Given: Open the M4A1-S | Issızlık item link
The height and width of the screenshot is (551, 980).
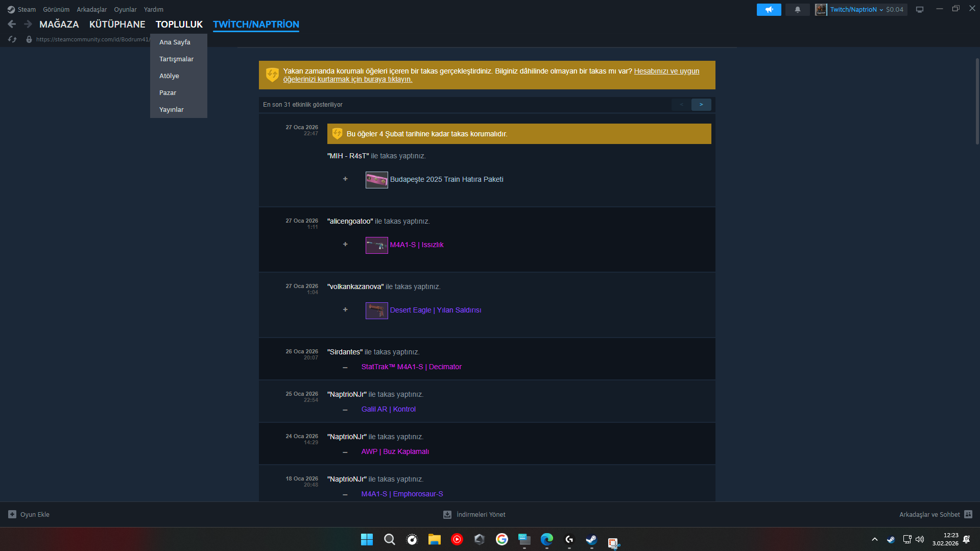Looking at the screenshot, I should (x=417, y=245).
